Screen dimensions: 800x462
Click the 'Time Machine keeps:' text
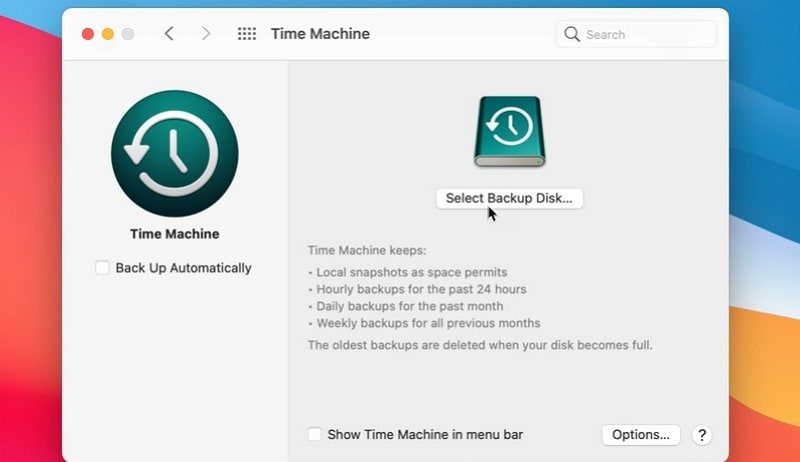pos(367,250)
